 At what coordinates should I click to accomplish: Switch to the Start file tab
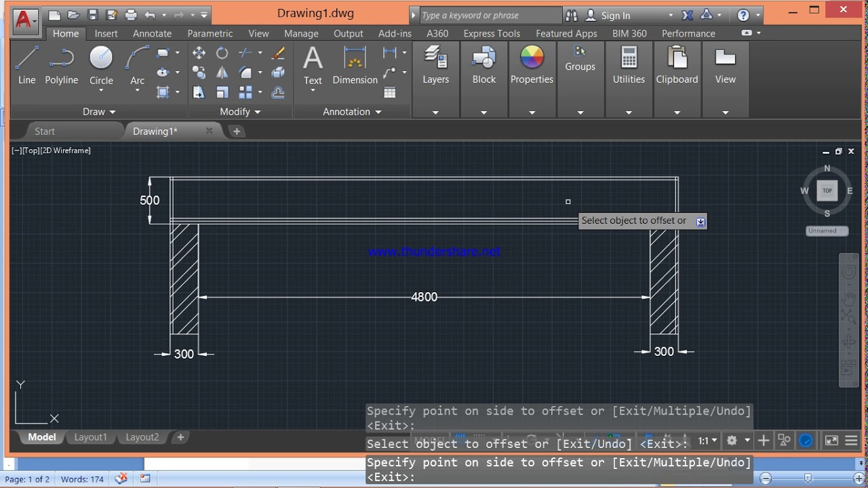point(45,131)
